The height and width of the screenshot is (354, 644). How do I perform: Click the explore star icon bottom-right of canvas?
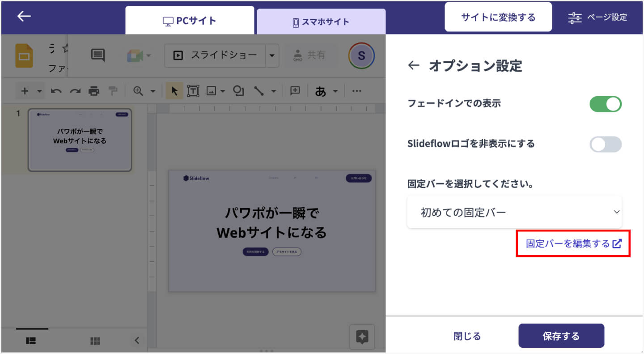(x=362, y=337)
